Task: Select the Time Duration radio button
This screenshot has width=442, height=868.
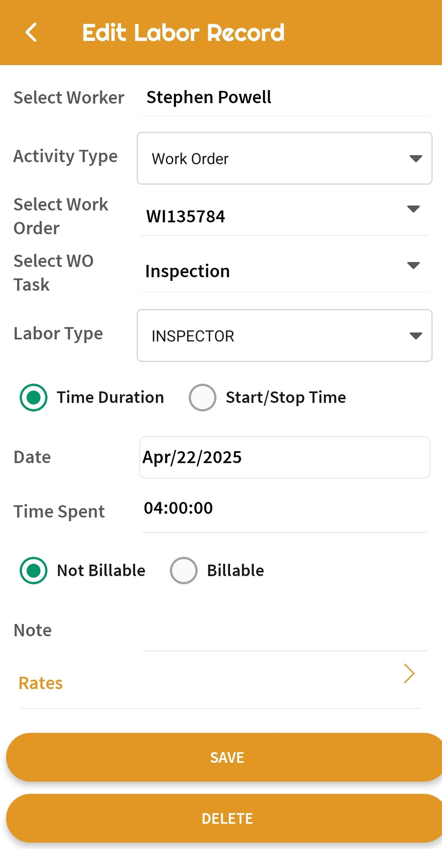Action: pos(34,398)
